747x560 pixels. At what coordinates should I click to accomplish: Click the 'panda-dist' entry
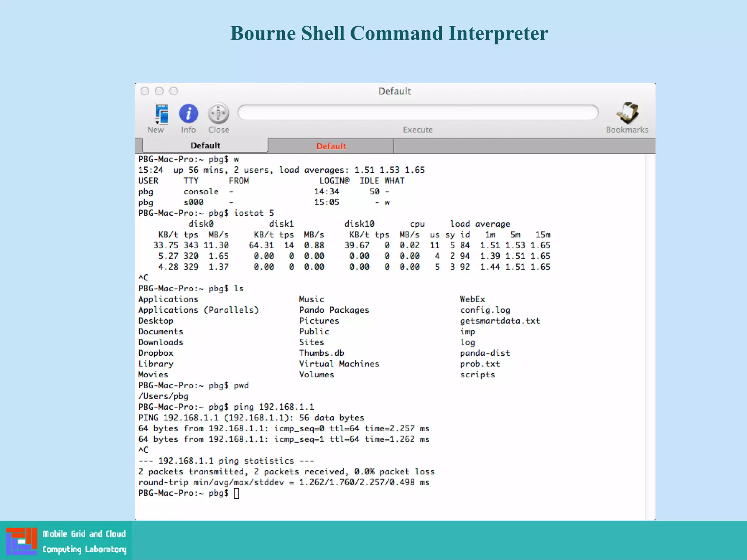click(485, 353)
